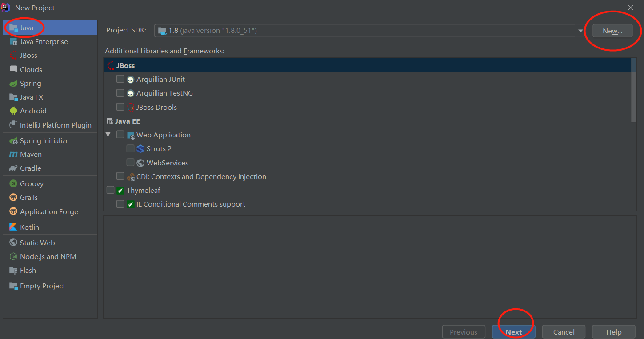Viewport: 644px width, 339px height.
Task: Click the Previous button
Action: tap(464, 332)
